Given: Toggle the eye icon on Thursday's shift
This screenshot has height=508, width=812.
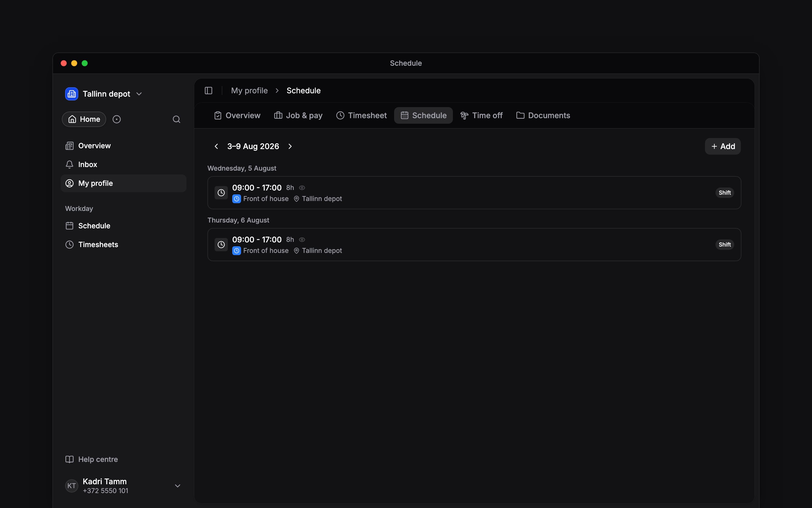Looking at the screenshot, I should 302,240.
